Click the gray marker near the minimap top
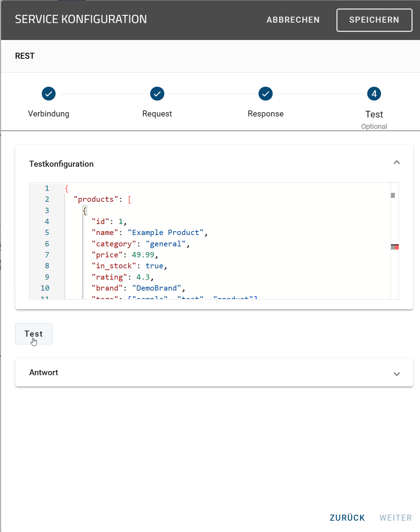This screenshot has height=532, width=420. tap(393, 195)
